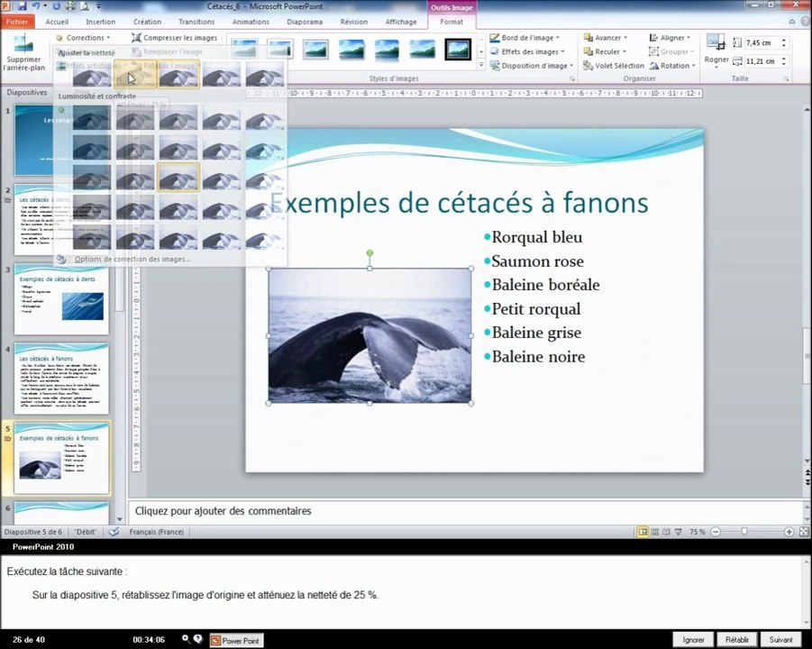Screen dimensions: 812x649
Task: Open the Corrections dropdown
Action: point(83,38)
